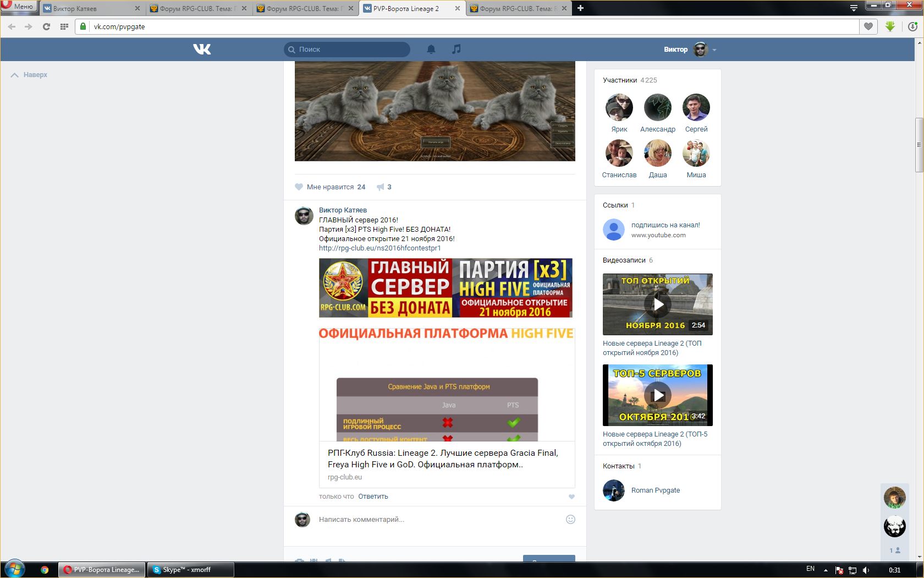The width and height of the screenshot is (924, 578).
Task: Open the Speed Dial grid
Action: (64, 26)
